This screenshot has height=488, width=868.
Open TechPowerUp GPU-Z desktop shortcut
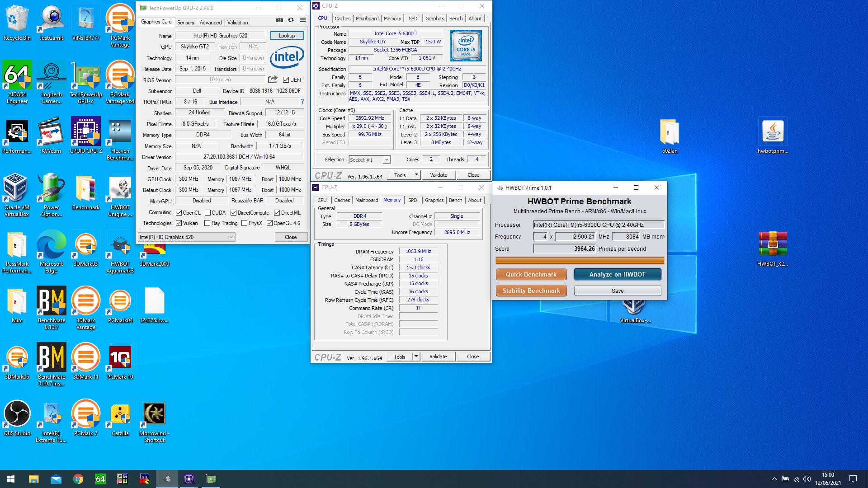tap(86, 82)
